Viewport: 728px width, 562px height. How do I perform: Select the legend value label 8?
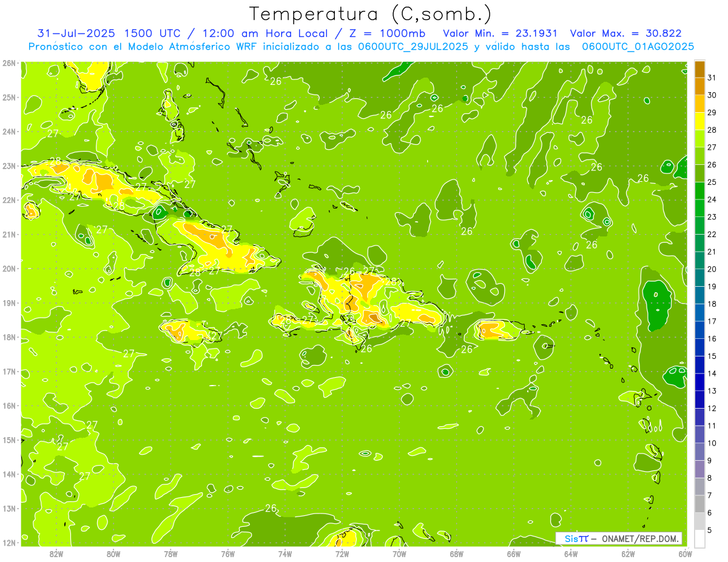[x=709, y=478]
